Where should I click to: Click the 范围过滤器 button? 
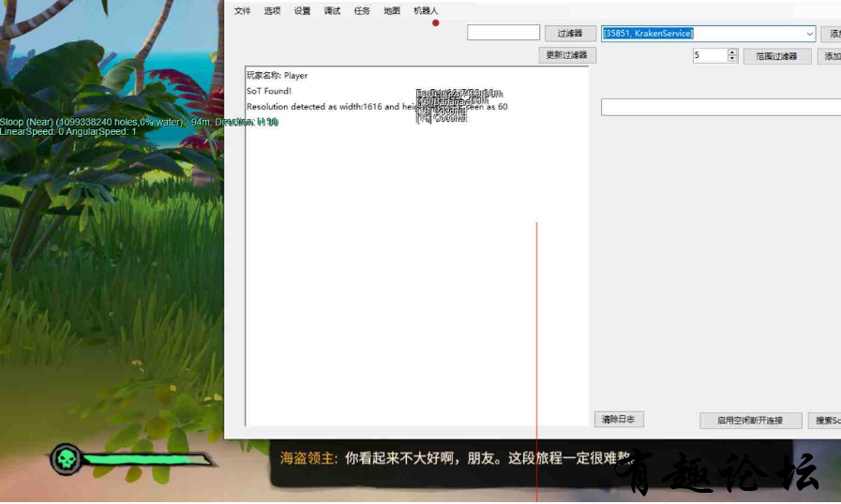click(x=776, y=56)
